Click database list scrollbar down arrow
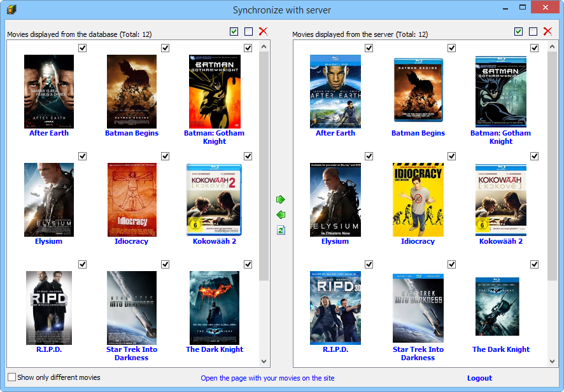The image size is (564, 392). [x=264, y=361]
